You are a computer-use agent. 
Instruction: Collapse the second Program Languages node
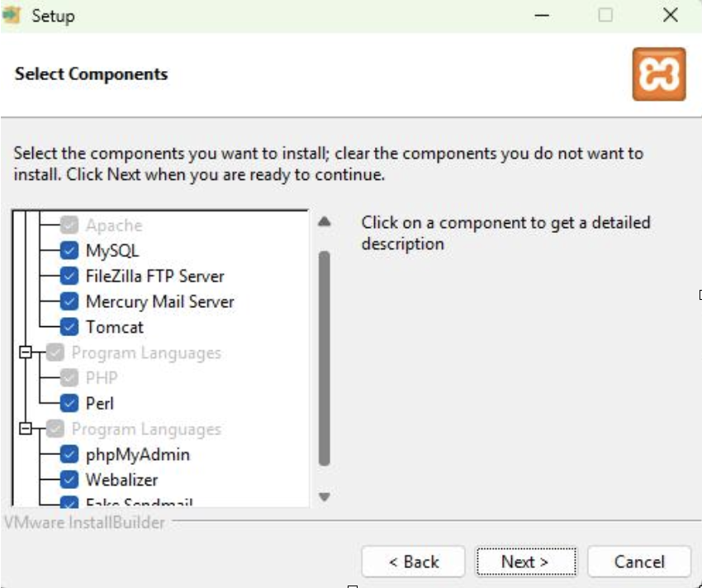point(26,429)
